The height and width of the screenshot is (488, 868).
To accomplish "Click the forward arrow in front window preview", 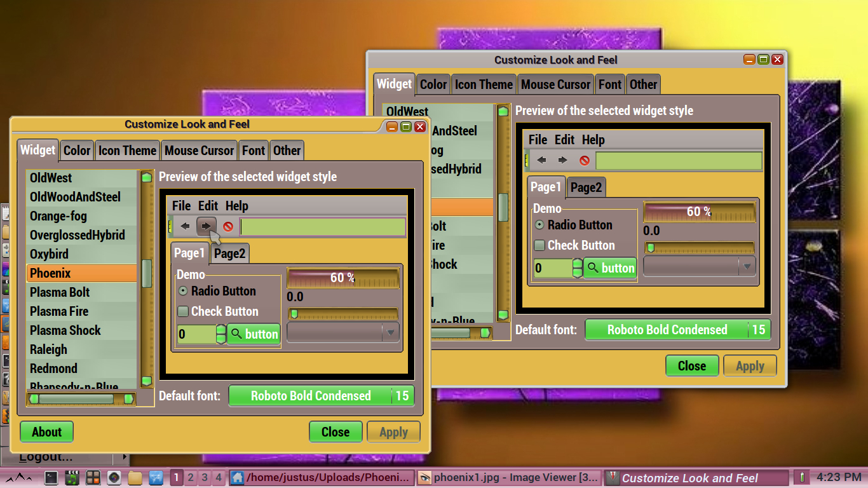I will 207,226.
